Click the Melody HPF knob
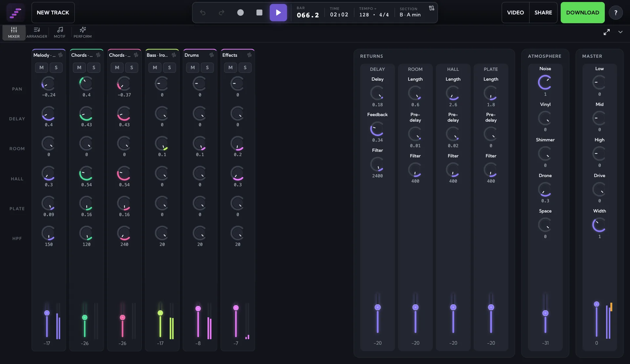The width and height of the screenshot is (630, 364). tap(48, 233)
